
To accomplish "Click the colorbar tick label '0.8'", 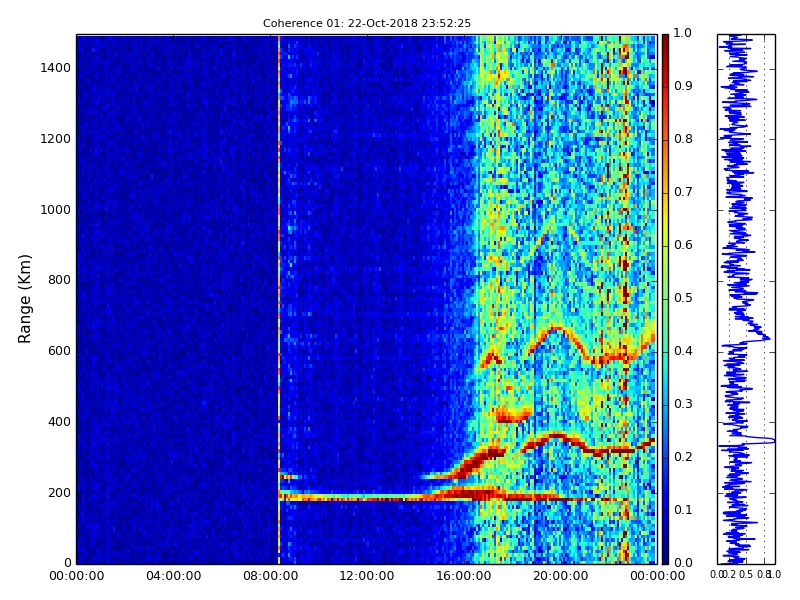I will pos(683,139).
